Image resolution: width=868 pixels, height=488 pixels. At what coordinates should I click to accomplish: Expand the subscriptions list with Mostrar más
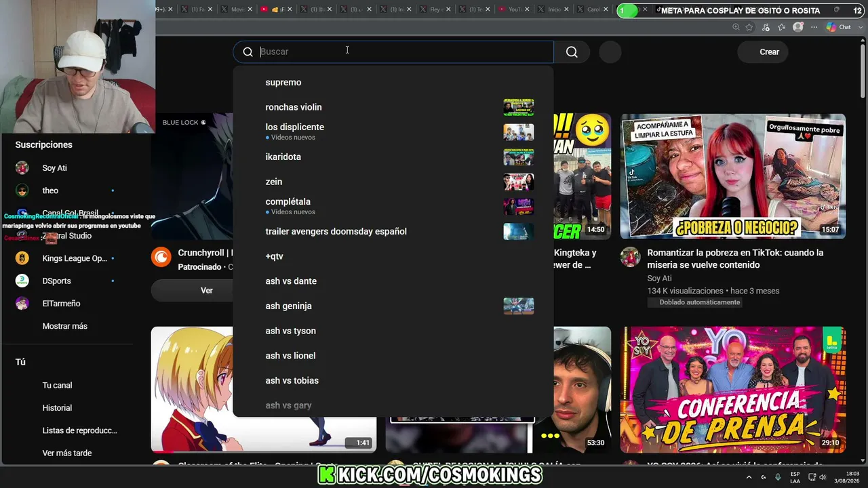click(65, 326)
